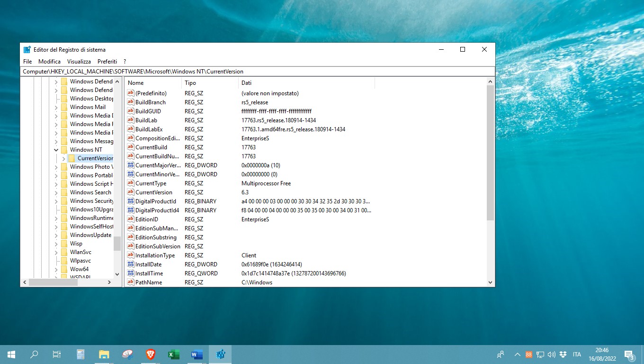The image size is (644, 364).
Task: Sort values by the Nome column header
Action: point(153,83)
